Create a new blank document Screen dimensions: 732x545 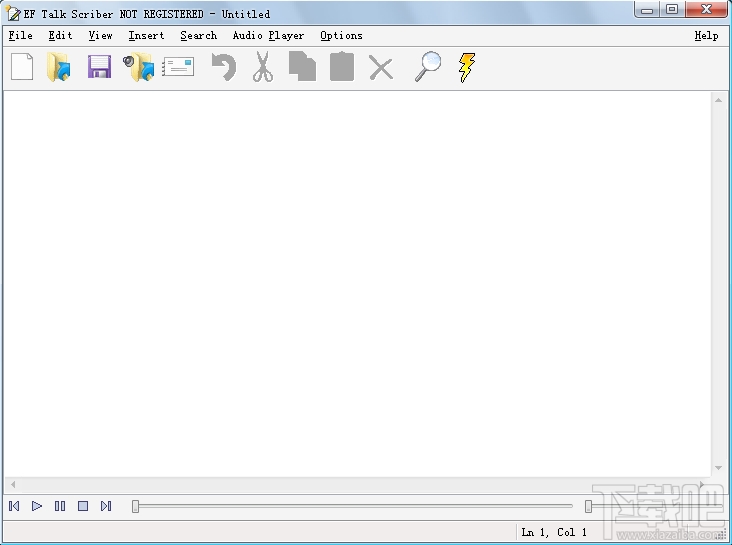tap(22, 67)
